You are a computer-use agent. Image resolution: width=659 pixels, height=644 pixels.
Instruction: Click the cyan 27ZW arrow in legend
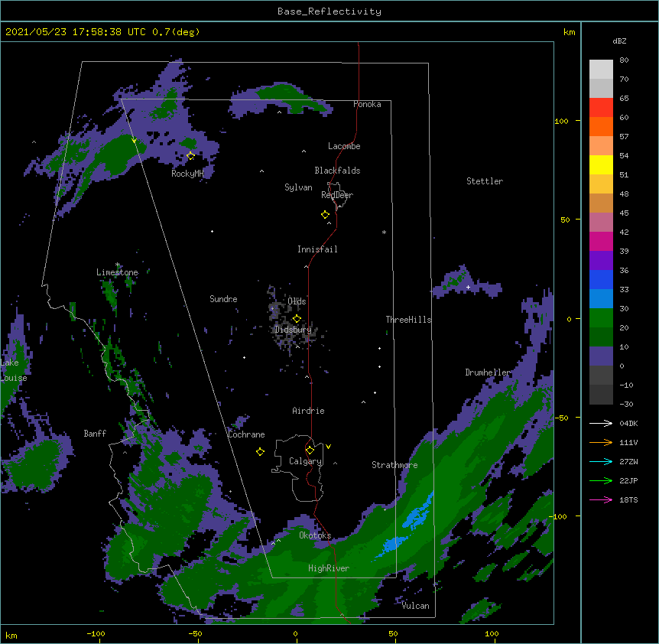coord(601,461)
